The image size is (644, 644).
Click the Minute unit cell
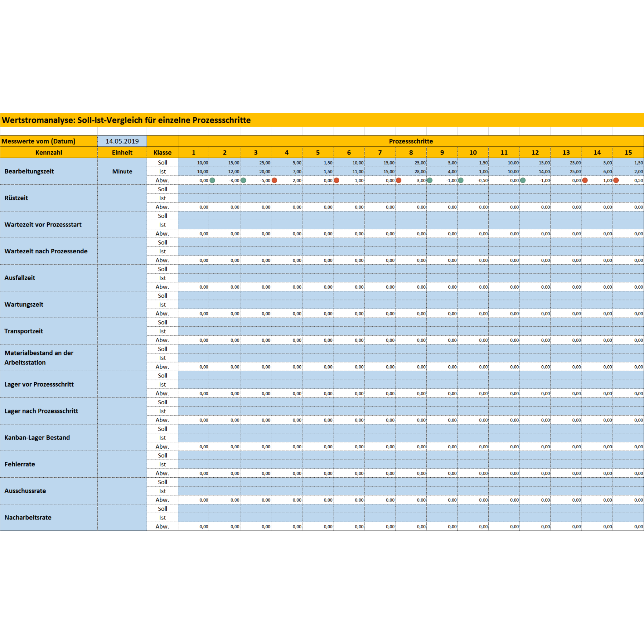click(122, 171)
